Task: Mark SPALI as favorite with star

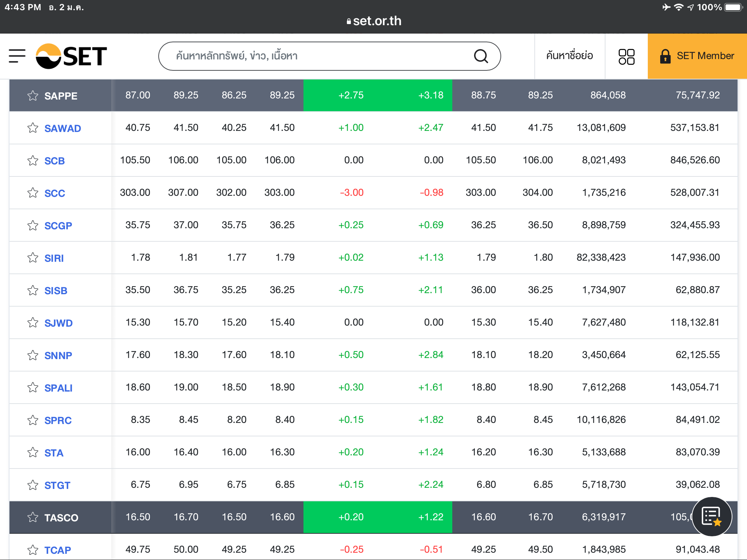Action: point(33,388)
